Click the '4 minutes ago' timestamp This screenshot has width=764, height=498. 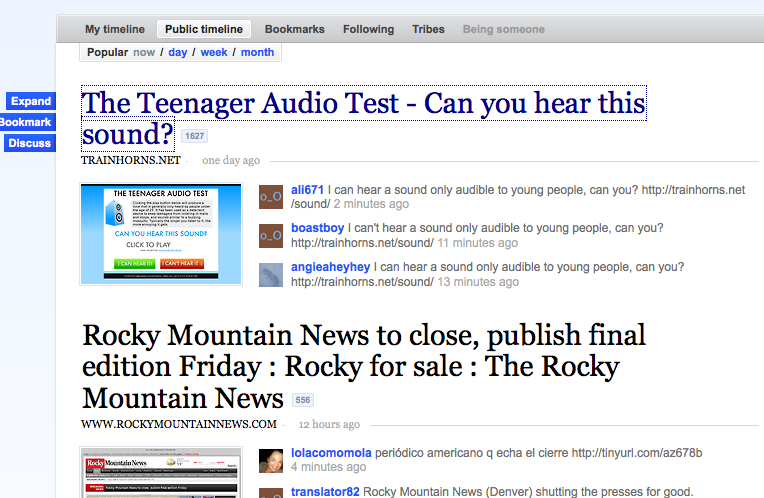coord(328,467)
